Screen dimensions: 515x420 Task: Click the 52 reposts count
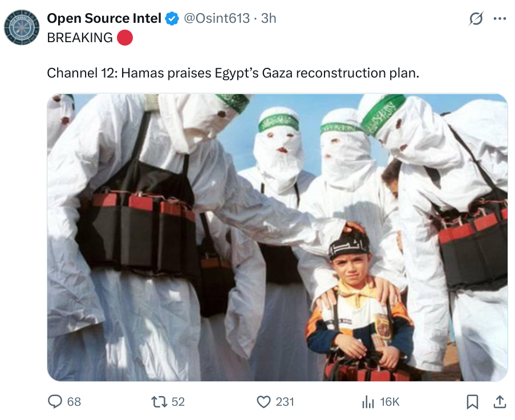178,402
